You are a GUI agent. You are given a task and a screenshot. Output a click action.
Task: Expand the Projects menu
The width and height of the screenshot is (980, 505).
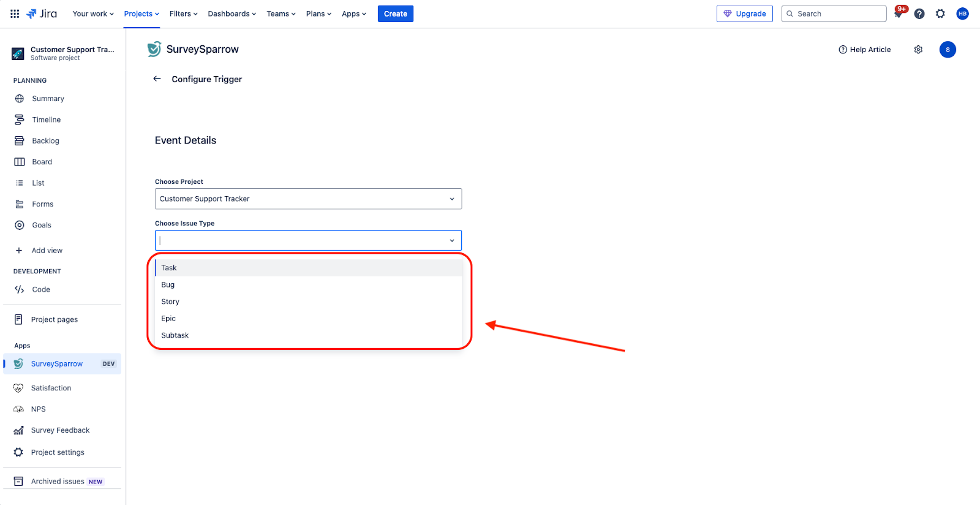[x=141, y=13]
